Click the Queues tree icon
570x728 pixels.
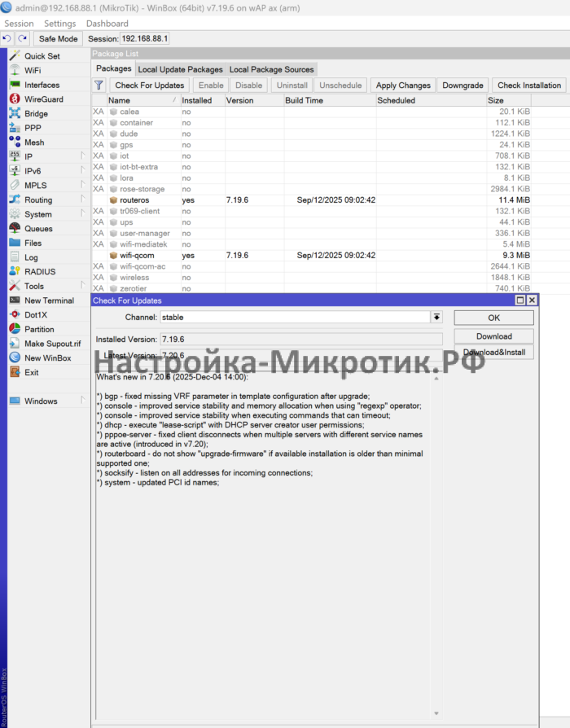coord(15,229)
